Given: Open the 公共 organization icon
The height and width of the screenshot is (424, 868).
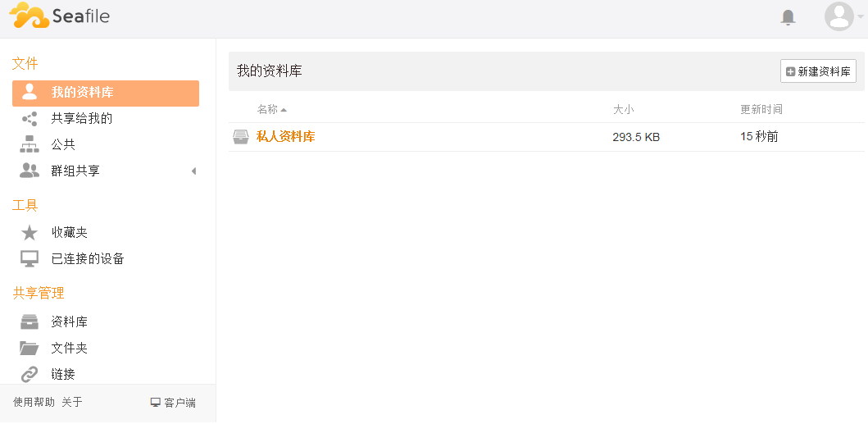Looking at the screenshot, I should coord(30,144).
